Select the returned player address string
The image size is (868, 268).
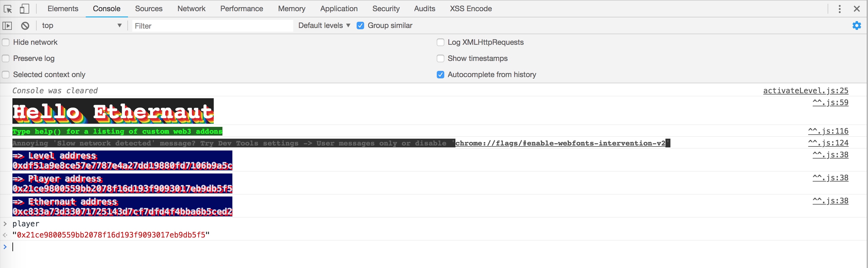coord(111,235)
